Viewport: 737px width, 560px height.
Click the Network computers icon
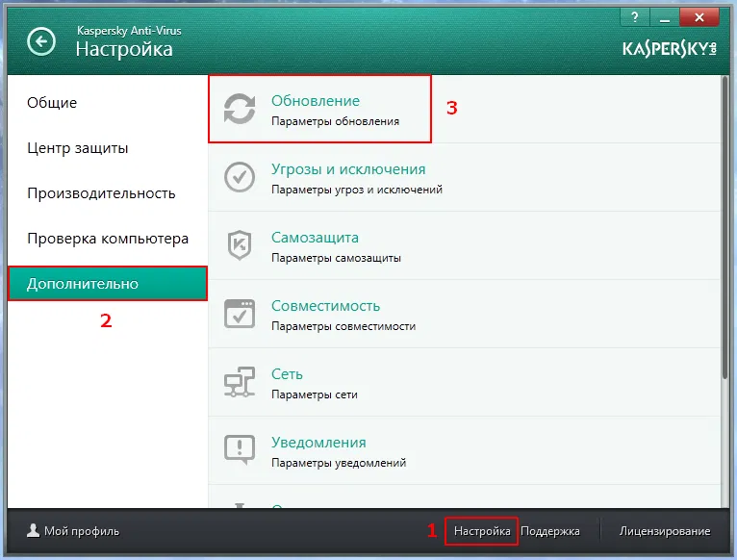coord(240,382)
